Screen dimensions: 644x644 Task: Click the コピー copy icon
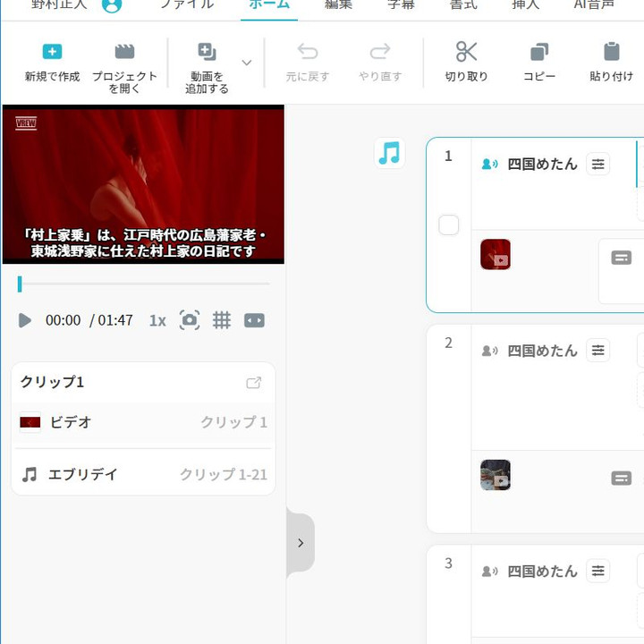point(539,52)
